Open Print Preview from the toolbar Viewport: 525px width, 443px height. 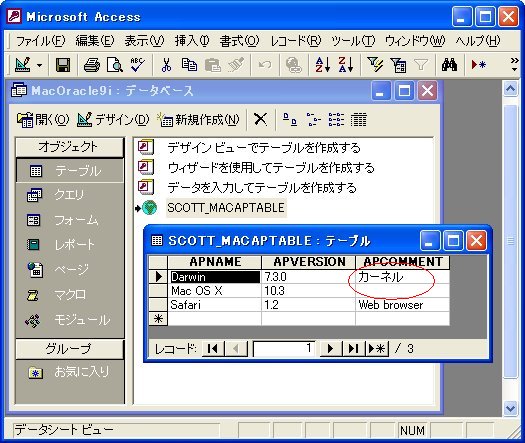tap(115, 65)
